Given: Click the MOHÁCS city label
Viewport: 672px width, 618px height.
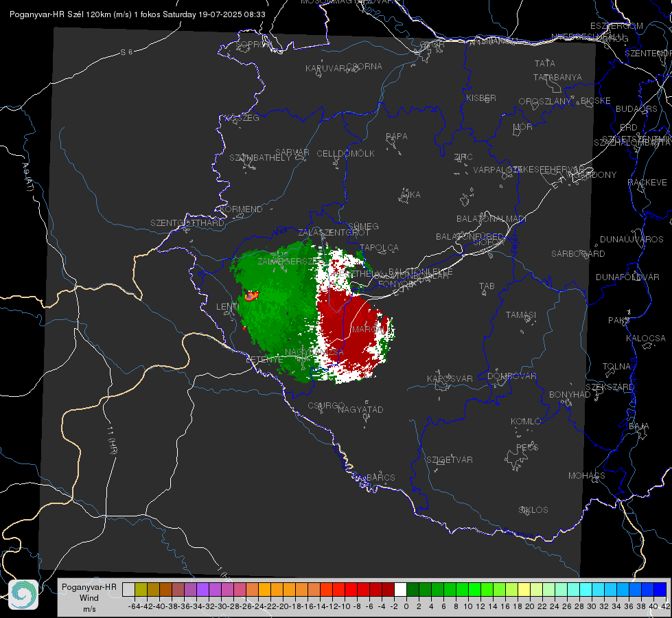Looking at the screenshot, I should click(586, 476).
